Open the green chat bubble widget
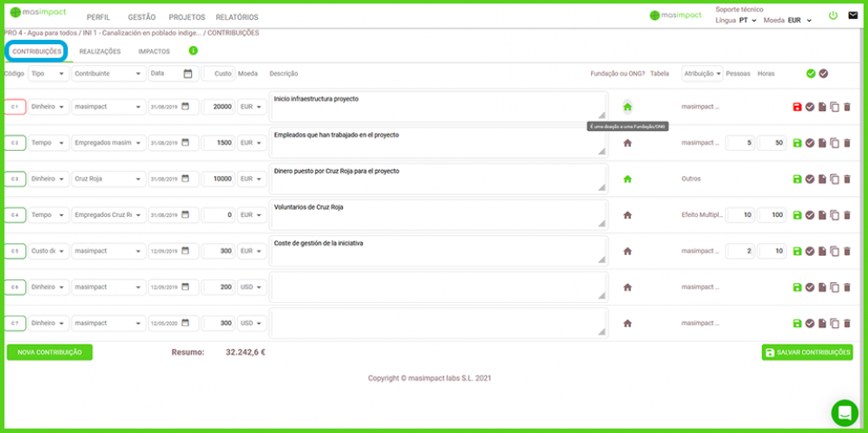 tap(844, 412)
